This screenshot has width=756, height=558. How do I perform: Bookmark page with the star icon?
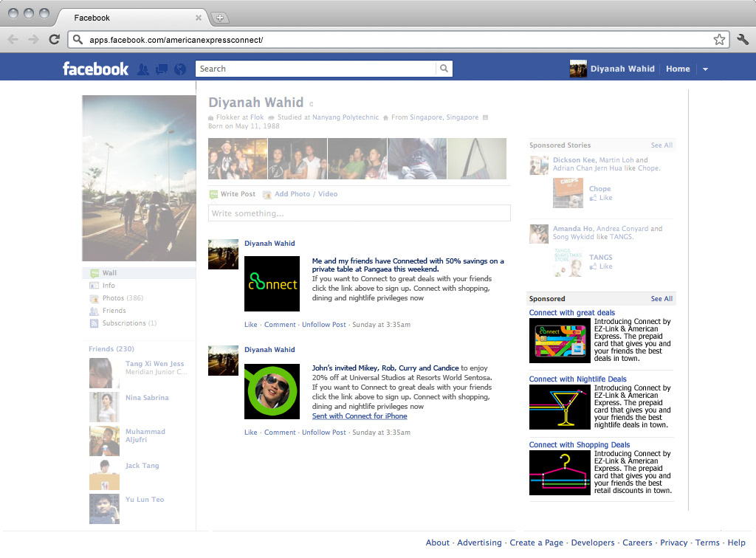pyautogui.click(x=719, y=40)
